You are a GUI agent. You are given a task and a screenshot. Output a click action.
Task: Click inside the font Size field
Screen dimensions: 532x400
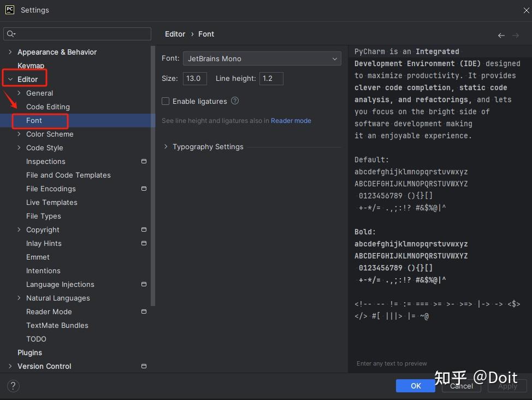tap(195, 78)
